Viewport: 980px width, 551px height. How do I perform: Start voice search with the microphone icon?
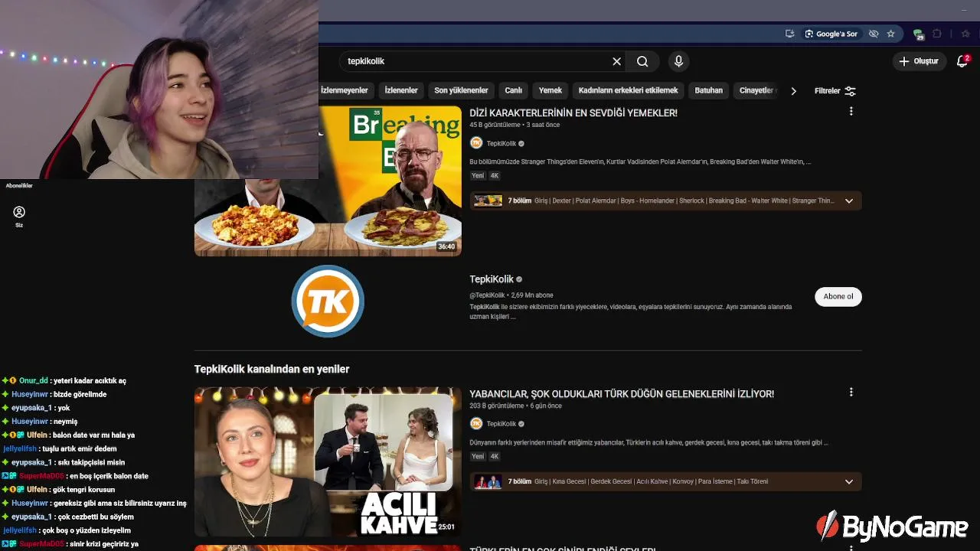pyautogui.click(x=678, y=61)
